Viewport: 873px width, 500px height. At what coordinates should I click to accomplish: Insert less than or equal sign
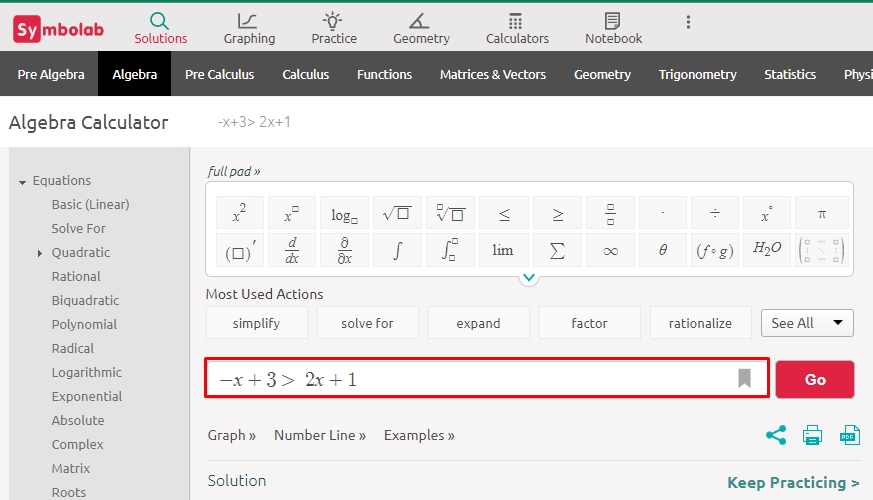pyautogui.click(x=504, y=213)
